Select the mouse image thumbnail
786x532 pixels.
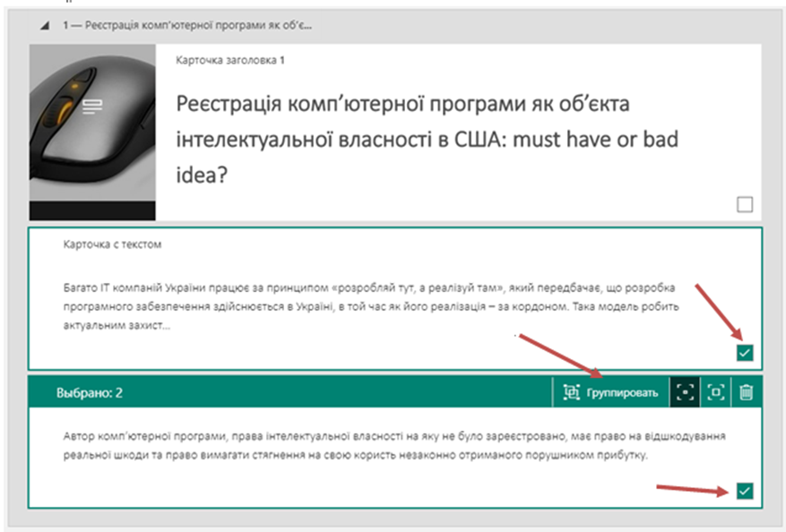click(92, 133)
